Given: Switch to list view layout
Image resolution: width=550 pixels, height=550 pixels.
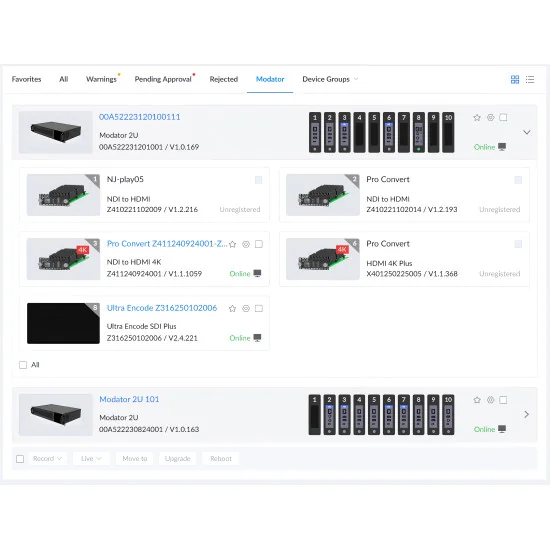Looking at the screenshot, I should pos(530,80).
